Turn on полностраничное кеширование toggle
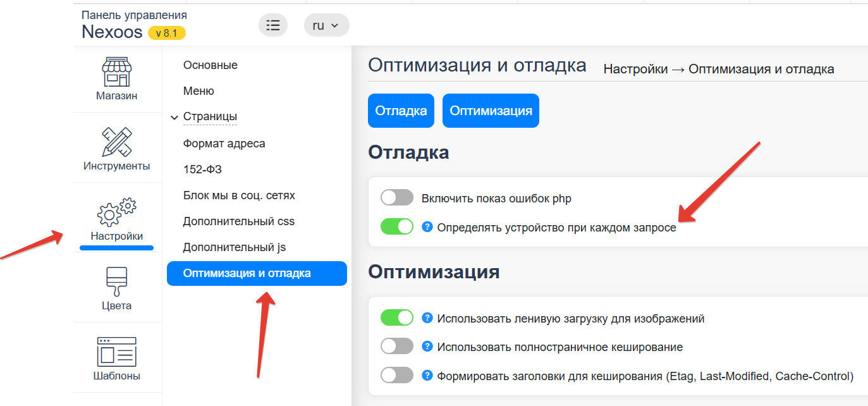This screenshot has width=868, height=406. coord(397,347)
